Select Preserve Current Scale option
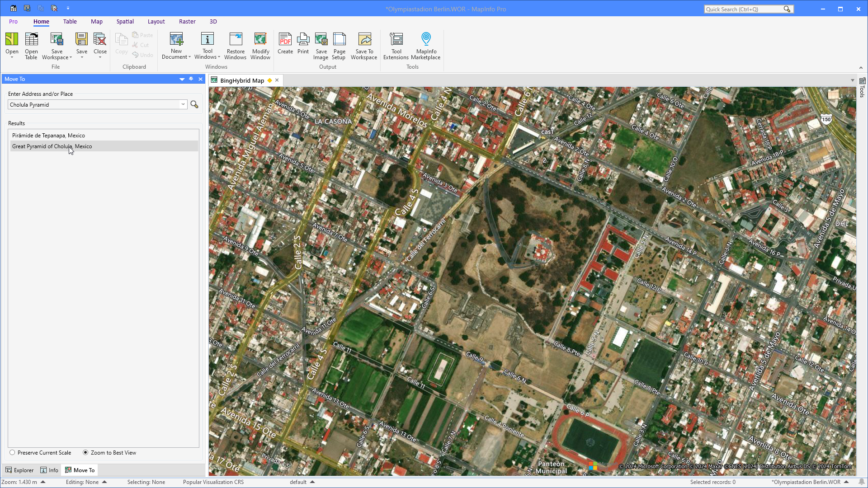The width and height of the screenshot is (868, 488). click(x=40, y=452)
